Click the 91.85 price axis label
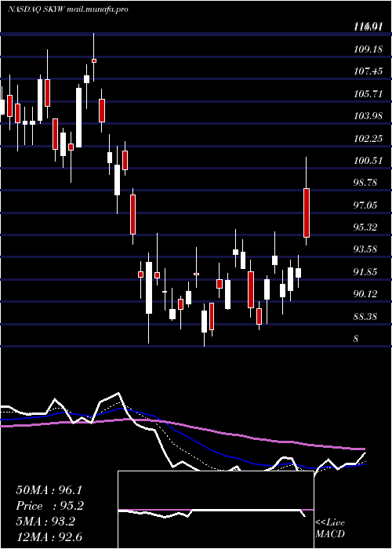Image resolution: width=392 pixels, height=549 pixels. [x=366, y=271]
